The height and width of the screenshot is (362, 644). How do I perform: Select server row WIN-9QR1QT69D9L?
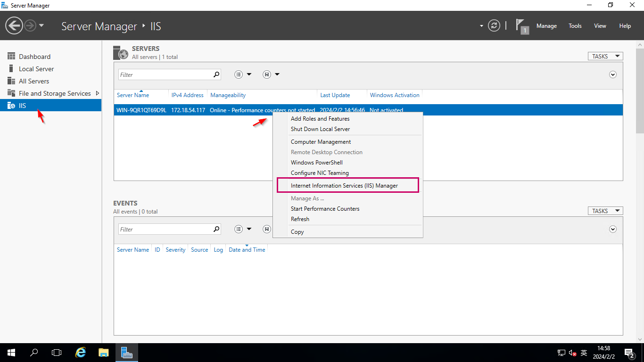pos(368,110)
